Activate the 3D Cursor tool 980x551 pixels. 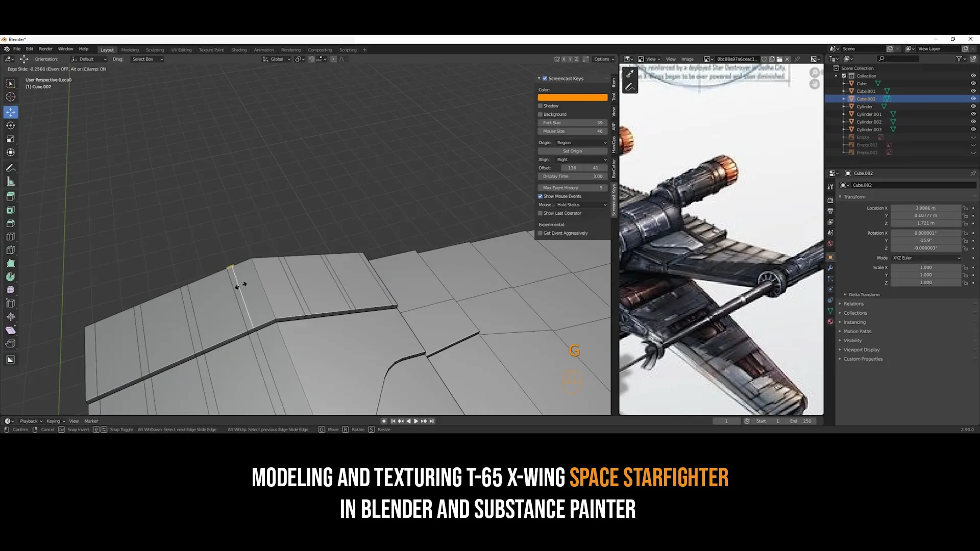(x=11, y=97)
